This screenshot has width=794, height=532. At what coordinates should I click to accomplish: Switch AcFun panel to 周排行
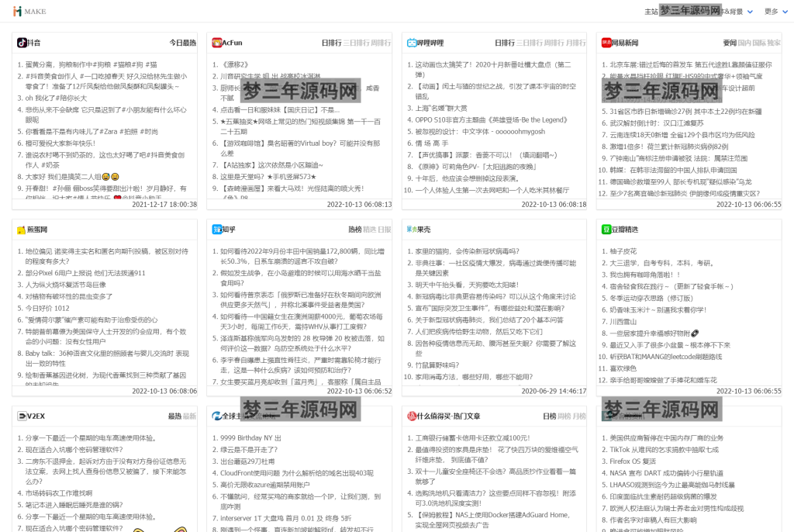click(381, 43)
